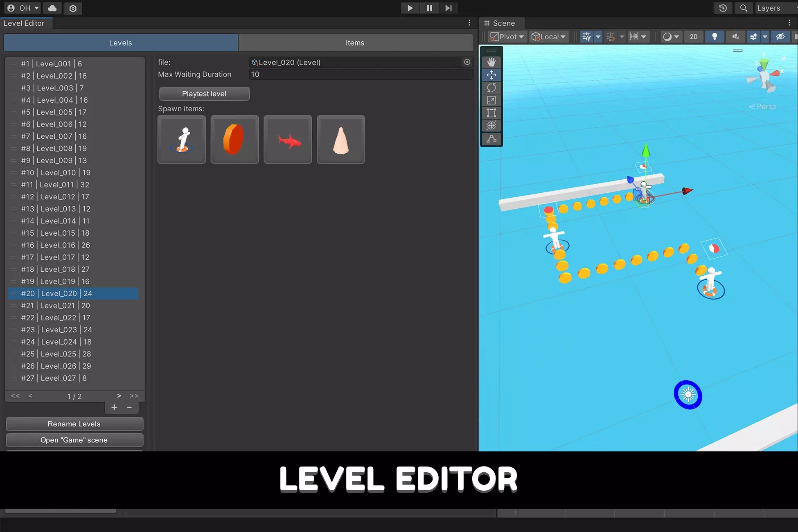Image resolution: width=798 pixels, height=532 pixels.
Task: Switch to the Levels tab
Action: (x=121, y=43)
